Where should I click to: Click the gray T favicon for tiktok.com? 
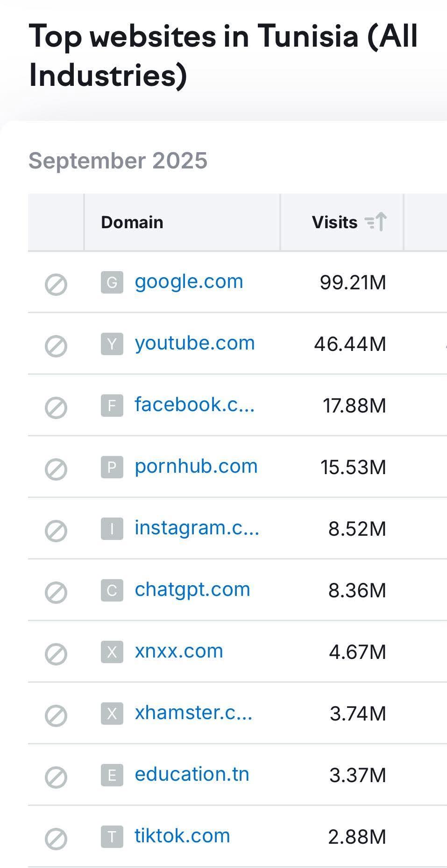[x=112, y=837]
